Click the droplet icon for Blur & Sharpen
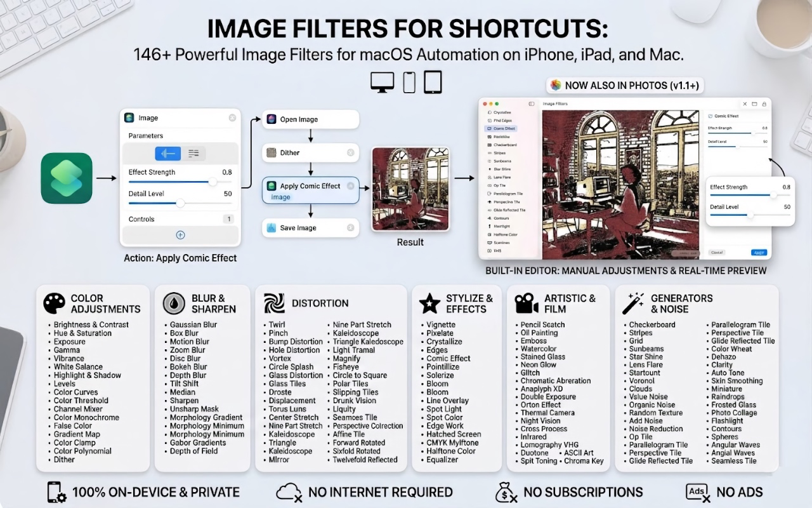The image size is (812, 508). (x=174, y=304)
